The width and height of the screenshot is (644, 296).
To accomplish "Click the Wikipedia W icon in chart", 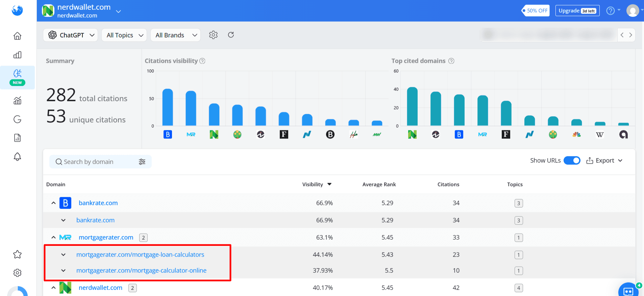I will point(600,135).
